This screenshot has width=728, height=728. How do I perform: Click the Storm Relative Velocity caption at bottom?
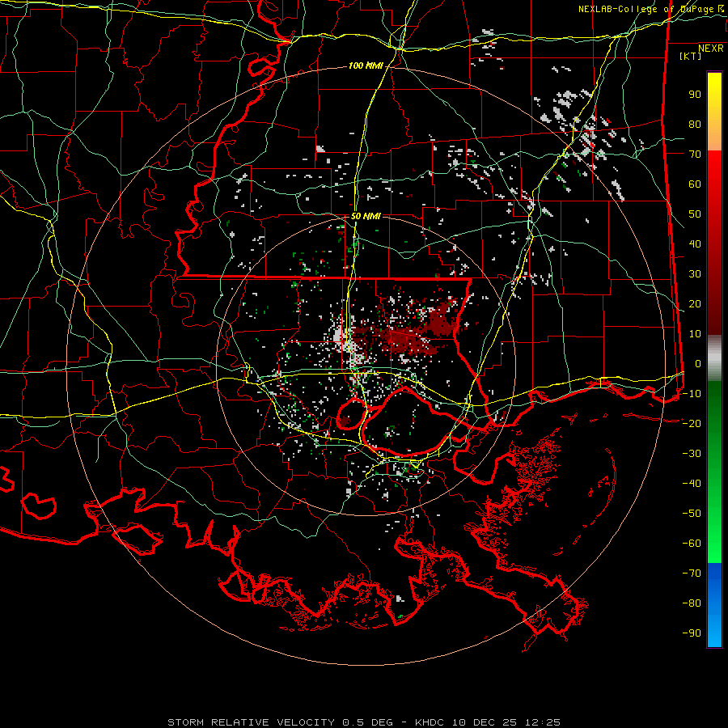pyautogui.click(x=363, y=722)
